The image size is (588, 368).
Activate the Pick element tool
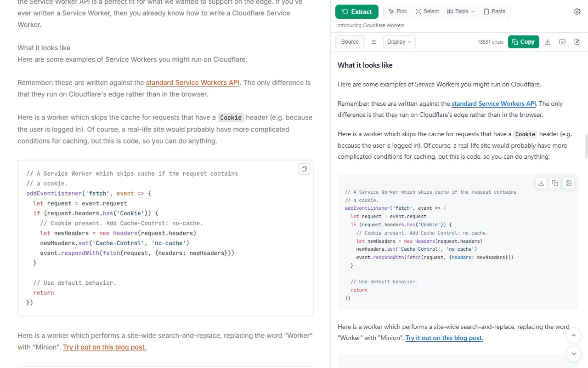[398, 11]
